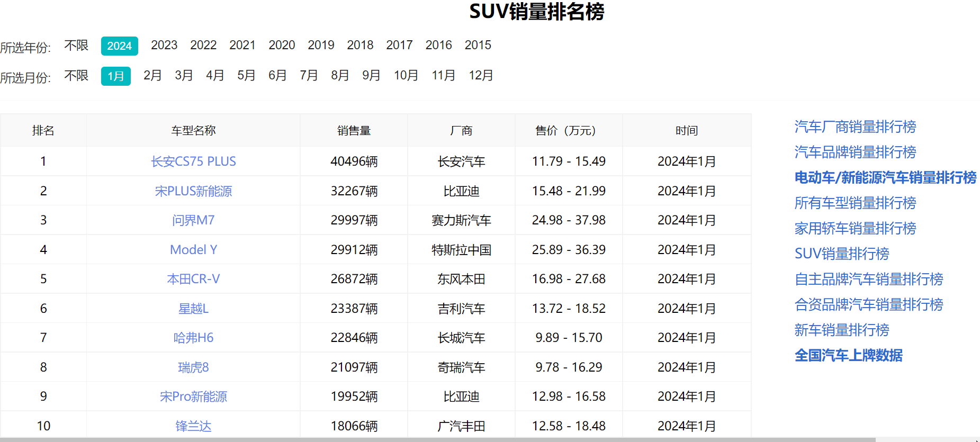Image resolution: width=980 pixels, height=442 pixels.
Task: Select the 2020 year filter
Action: click(x=282, y=45)
